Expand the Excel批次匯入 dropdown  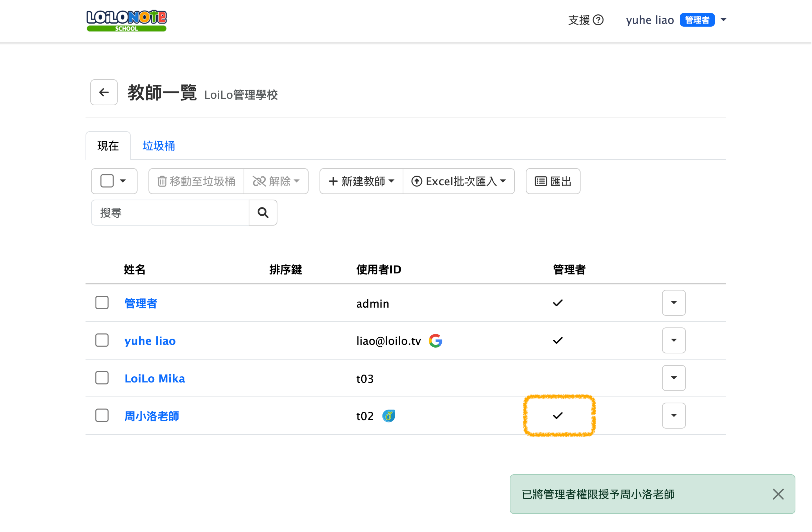point(458,181)
